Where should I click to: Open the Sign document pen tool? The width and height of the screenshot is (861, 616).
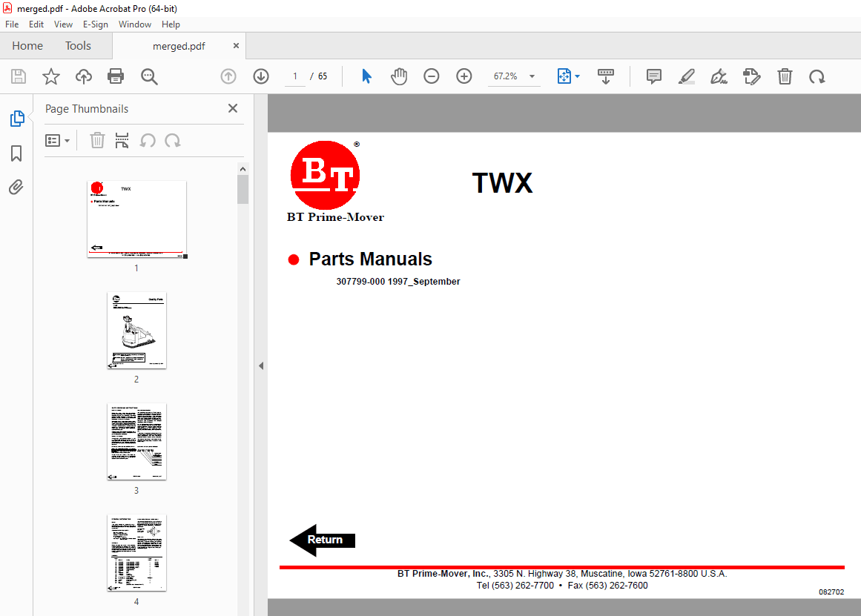click(x=719, y=76)
